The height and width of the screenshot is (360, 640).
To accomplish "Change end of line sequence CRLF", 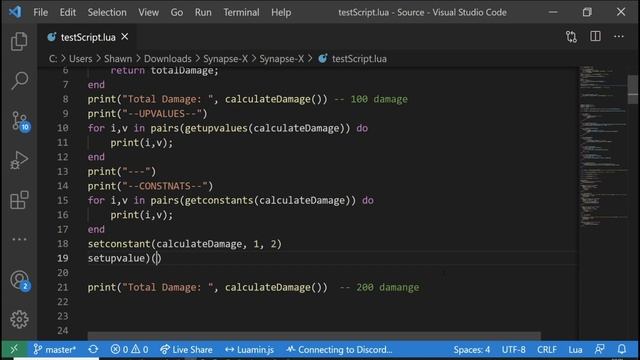I will tap(547, 349).
